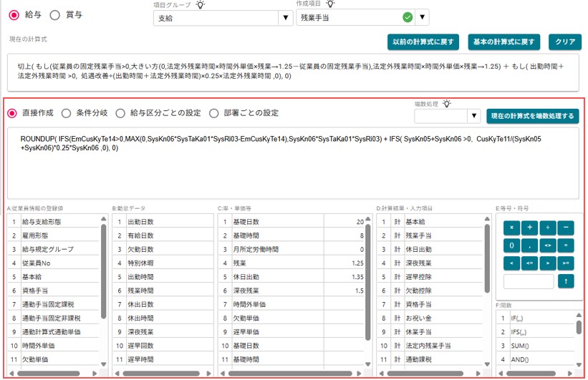Insert the IF(,,) function
The image size is (588, 380).
[x=536, y=318]
